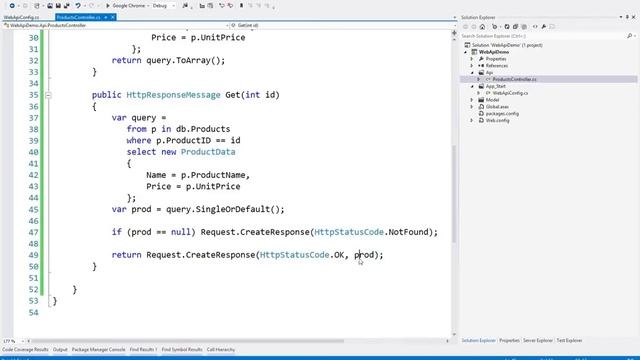Viewport: 640px width, 360px height.
Task: Select WebApiConfig.cs in Solution Explorer tree
Action: tap(510, 93)
